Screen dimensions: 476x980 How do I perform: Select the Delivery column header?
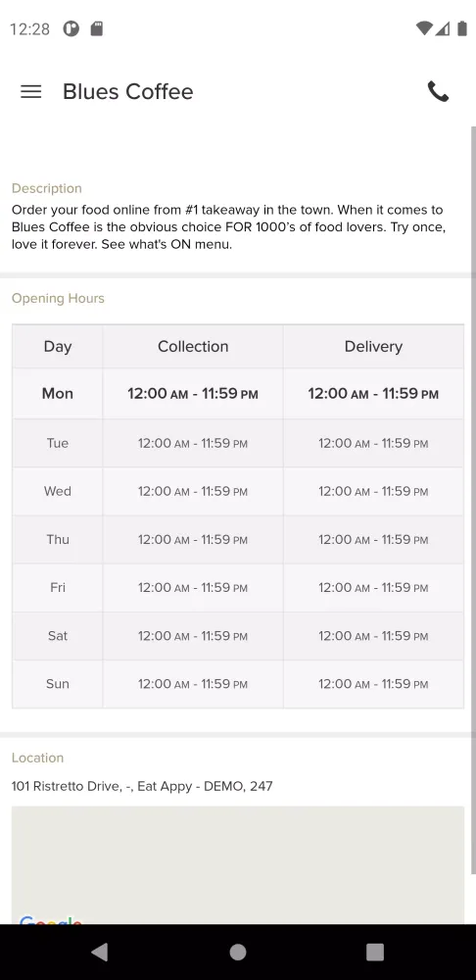[373, 346]
